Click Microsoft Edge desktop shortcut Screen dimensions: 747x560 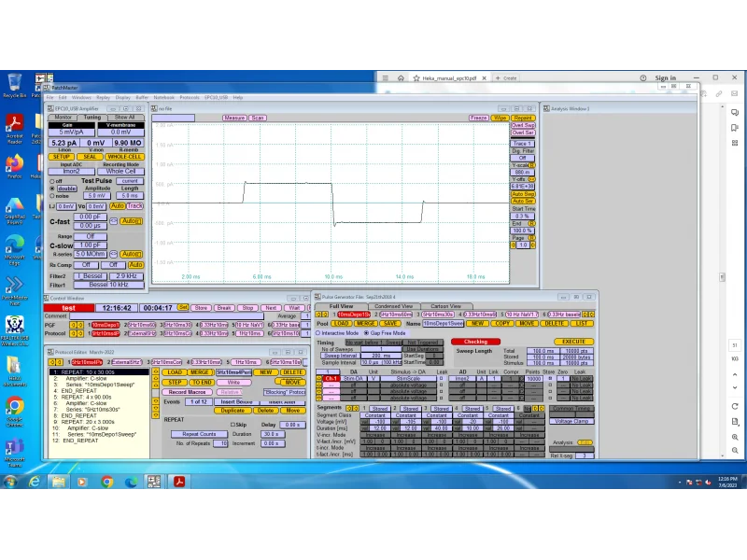click(14, 245)
